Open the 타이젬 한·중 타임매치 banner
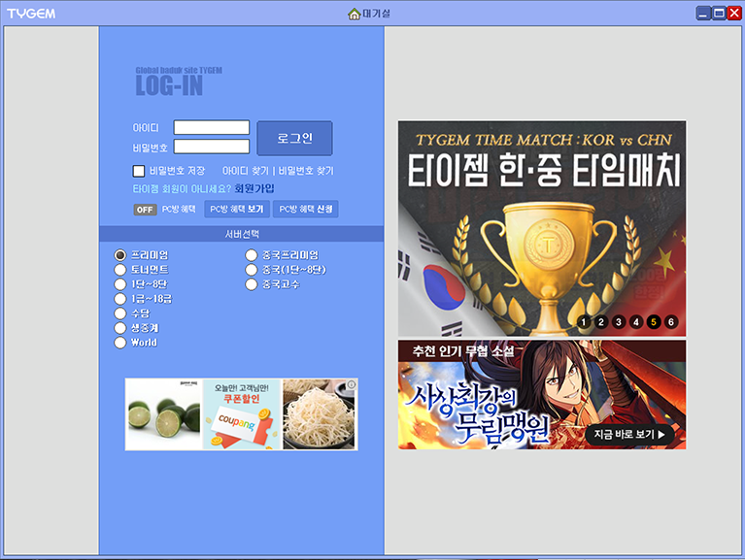 point(542,228)
